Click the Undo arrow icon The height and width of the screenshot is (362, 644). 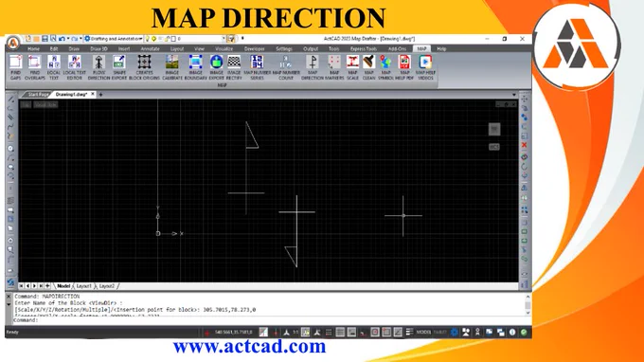62,39
